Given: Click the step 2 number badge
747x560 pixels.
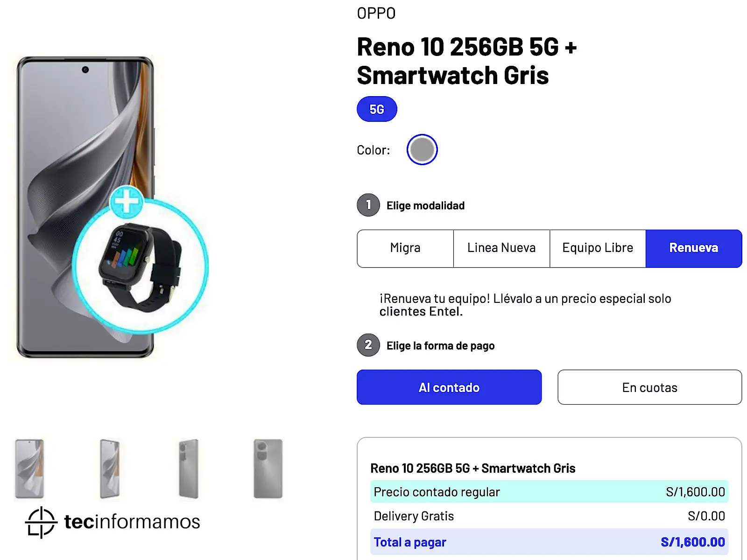Looking at the screenshot, I should 368,345.
